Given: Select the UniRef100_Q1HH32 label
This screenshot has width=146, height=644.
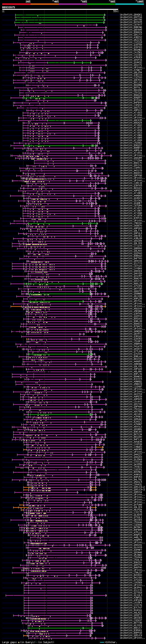Looking at the screenshot, I should pyautogui.click(x=131, y=63).
